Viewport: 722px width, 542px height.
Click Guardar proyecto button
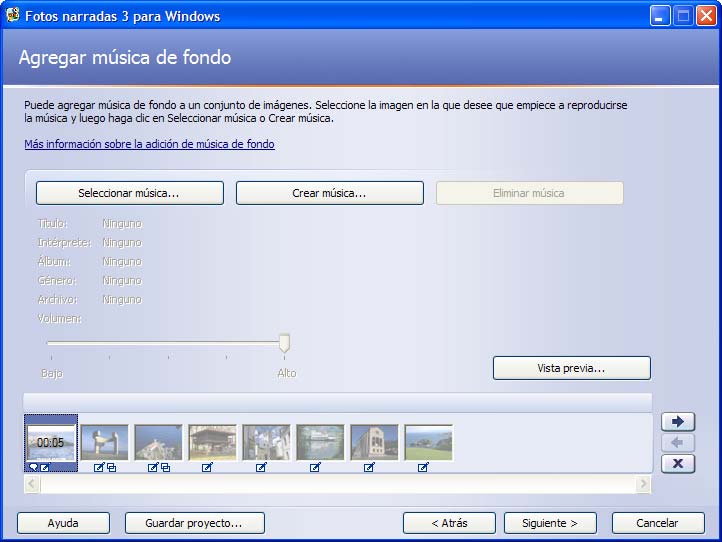tap(194, 523)
